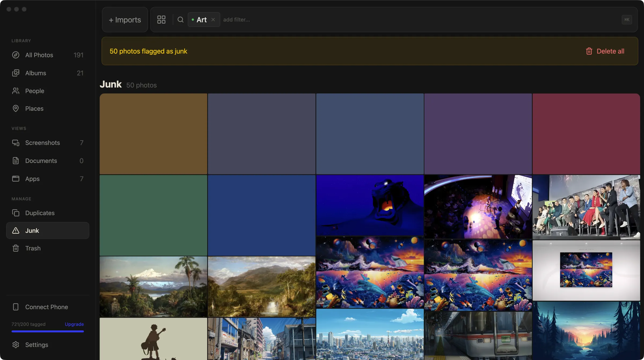This screenshot has height=360, width=644.
Task: Open the Documents view
Action: (x=48, y=161)
